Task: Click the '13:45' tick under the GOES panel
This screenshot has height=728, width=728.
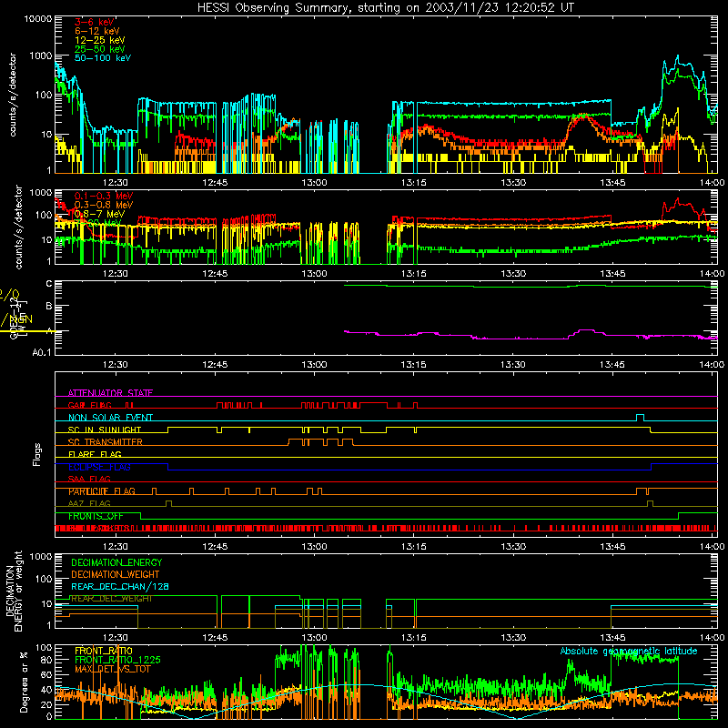Action: click(612, 365)
